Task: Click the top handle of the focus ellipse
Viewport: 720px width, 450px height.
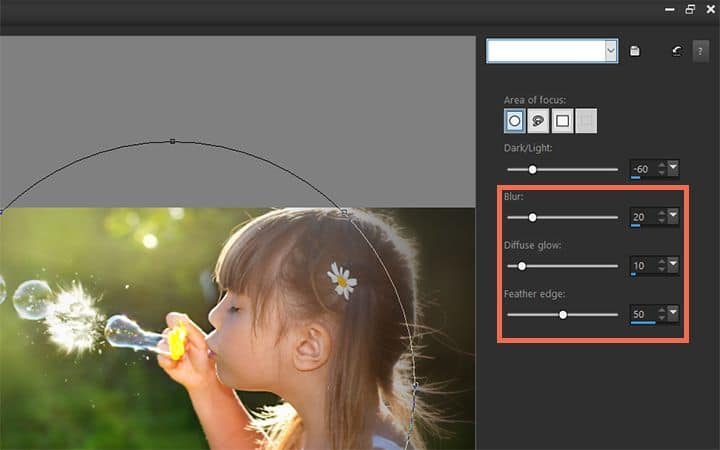Action: [173, 141]
